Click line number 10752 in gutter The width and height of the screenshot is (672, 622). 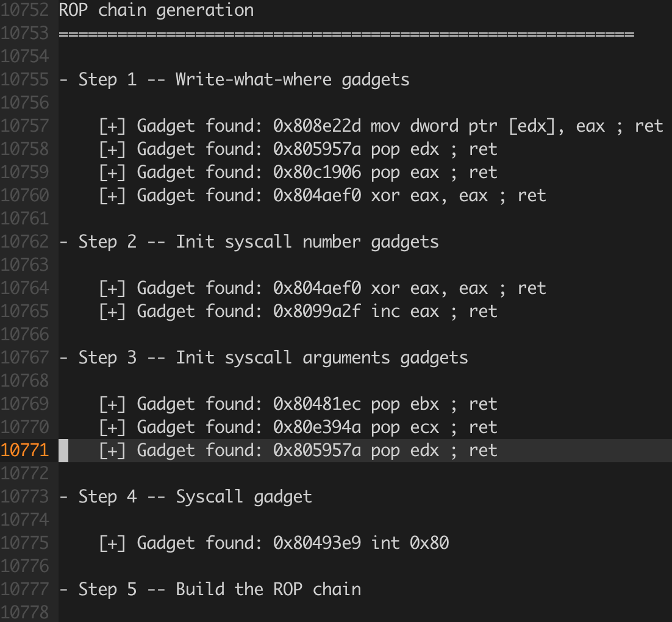pyautogui.click(x=25, y=10)
